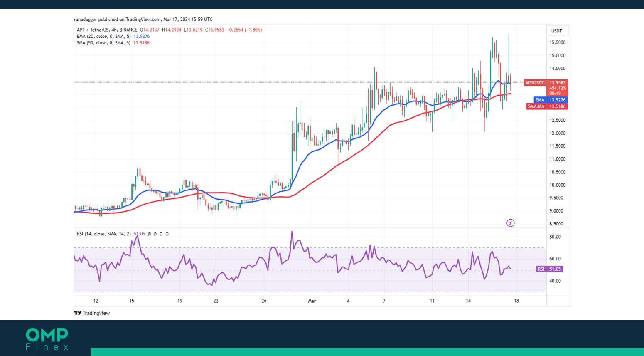Click the RSI 60.00 scale value
The height and width of the screenshot is (356, 644).
(555, 259)
